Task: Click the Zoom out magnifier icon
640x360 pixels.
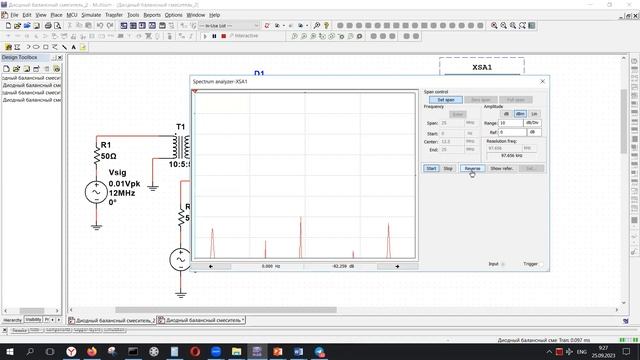Action: [503, 26]
